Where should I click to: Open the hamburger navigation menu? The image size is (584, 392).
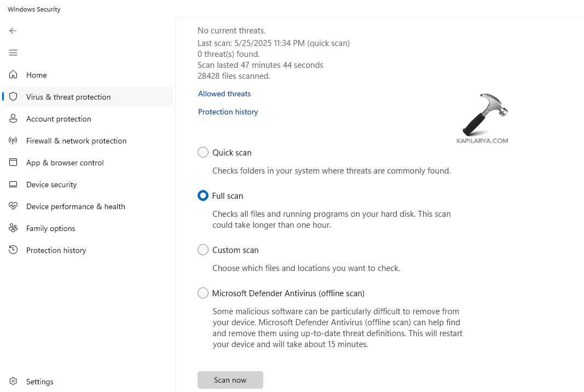13,53
